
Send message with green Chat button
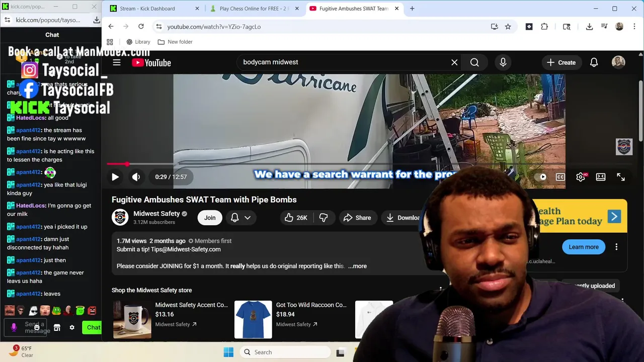[93, 328]
